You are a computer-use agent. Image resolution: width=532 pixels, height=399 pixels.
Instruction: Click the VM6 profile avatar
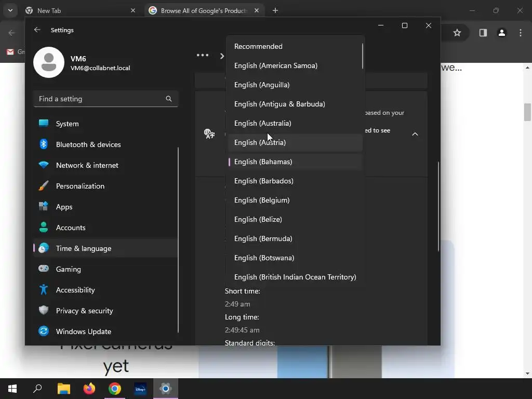49,62
